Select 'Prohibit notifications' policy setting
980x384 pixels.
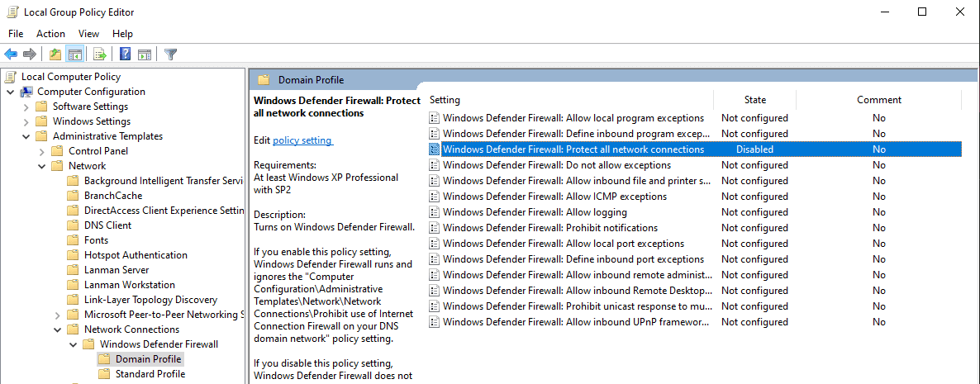(549, 228)
